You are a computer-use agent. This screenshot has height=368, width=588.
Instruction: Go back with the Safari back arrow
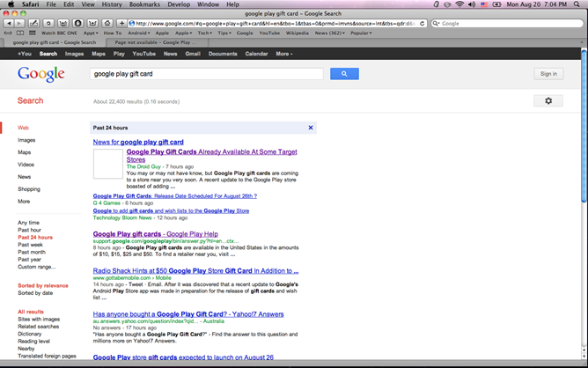[9, 23]
